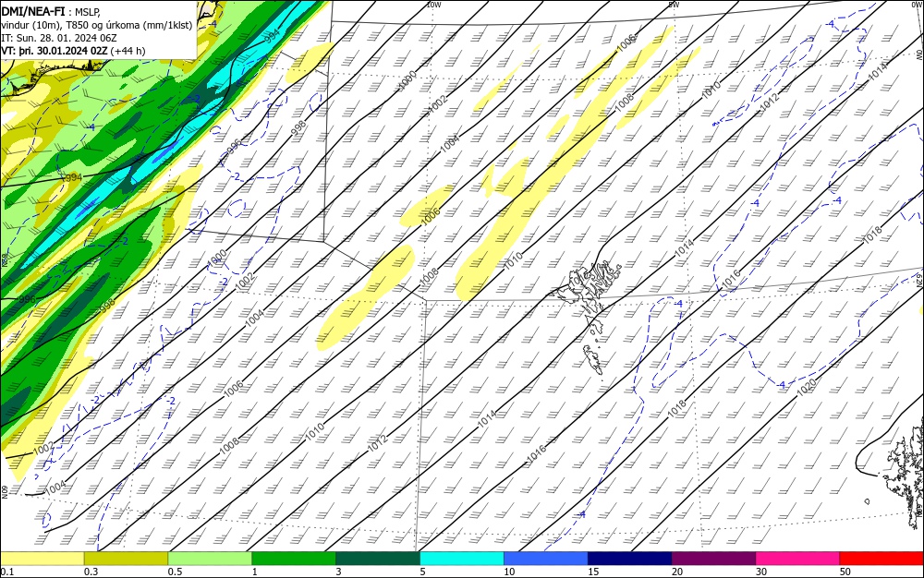Image resolution: width=924 pixels, height=578 pixels.
Task: Click the IT: Sun. 28. 01. 2024 06Z line
Action: point(59,38)
